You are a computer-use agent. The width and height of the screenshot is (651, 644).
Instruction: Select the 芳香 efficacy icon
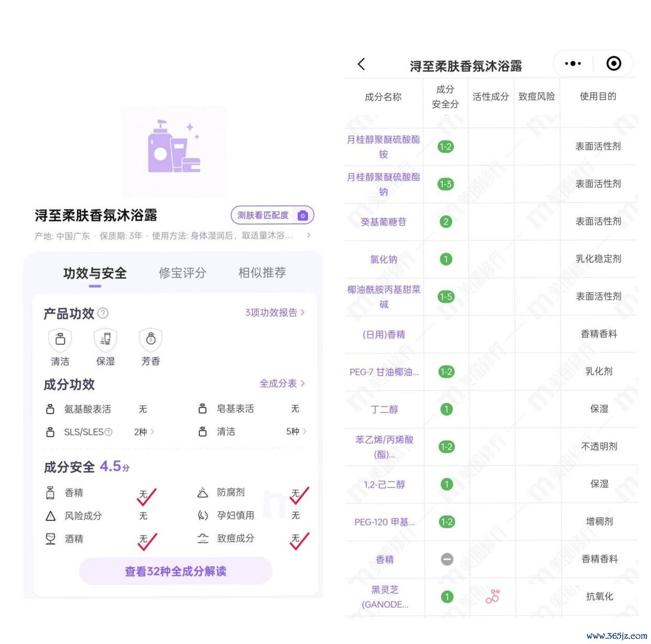151,340
